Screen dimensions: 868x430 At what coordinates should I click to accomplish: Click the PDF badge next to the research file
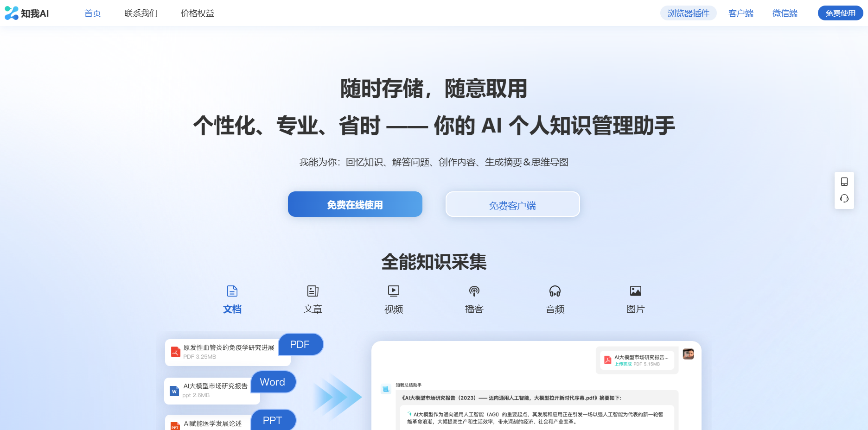tap(300, 344)
